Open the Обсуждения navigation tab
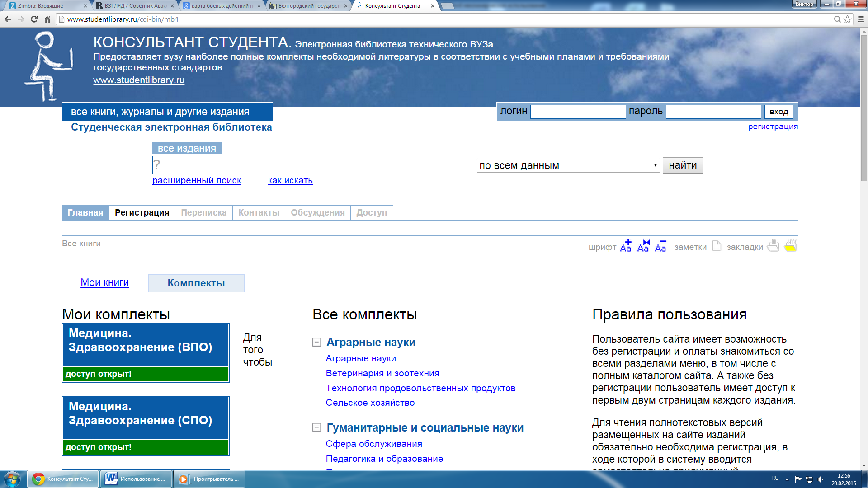This screenshot has height=488, width=868. coord(318,212)
